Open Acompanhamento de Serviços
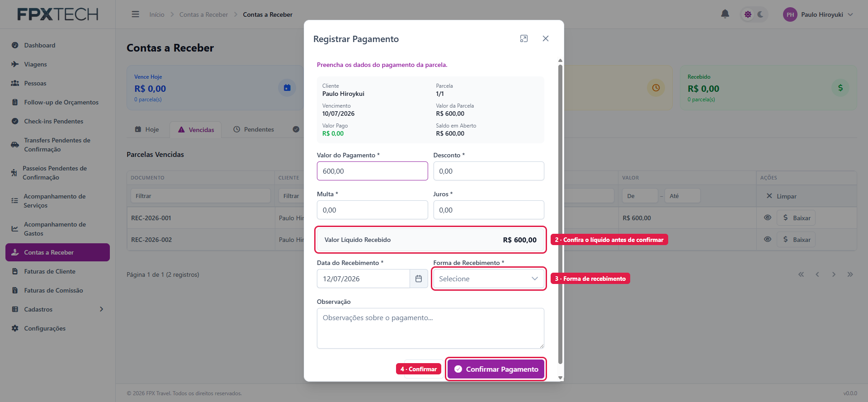Image resolution: width=868 pixels, height=402 pixels. click(x=57, y=201)
